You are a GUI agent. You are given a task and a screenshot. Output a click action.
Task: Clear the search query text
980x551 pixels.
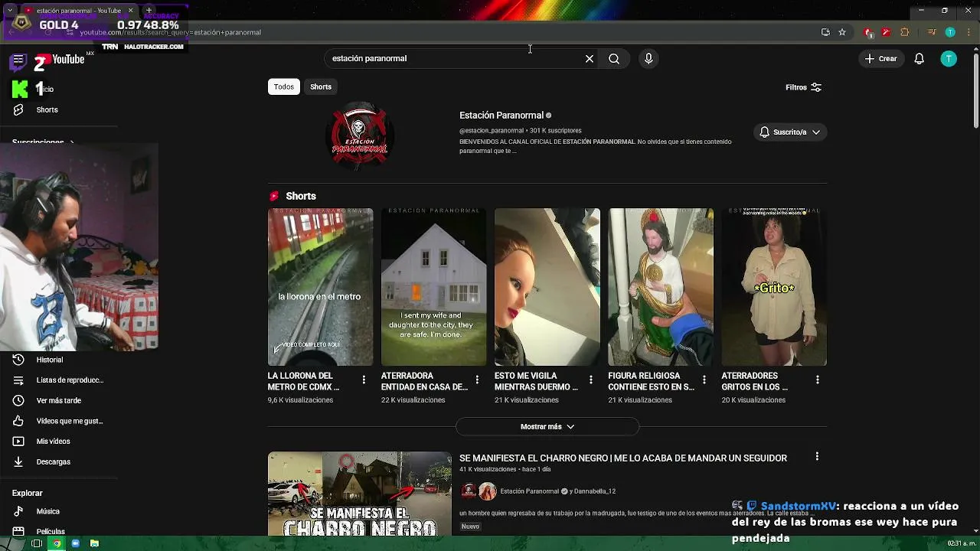tap(590, 59)
